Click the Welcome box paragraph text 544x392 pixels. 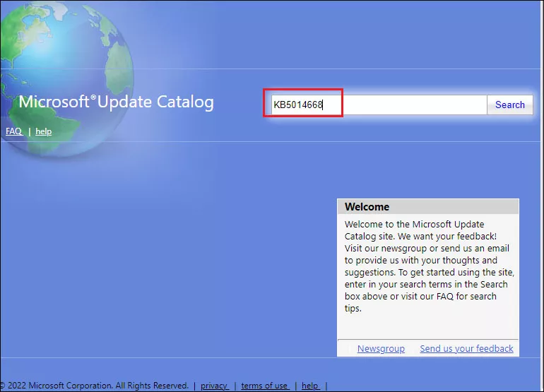coord(429,266)
